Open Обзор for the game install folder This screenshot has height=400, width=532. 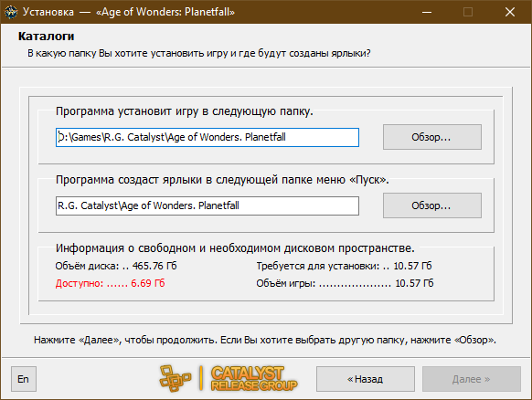coord(432,137)
